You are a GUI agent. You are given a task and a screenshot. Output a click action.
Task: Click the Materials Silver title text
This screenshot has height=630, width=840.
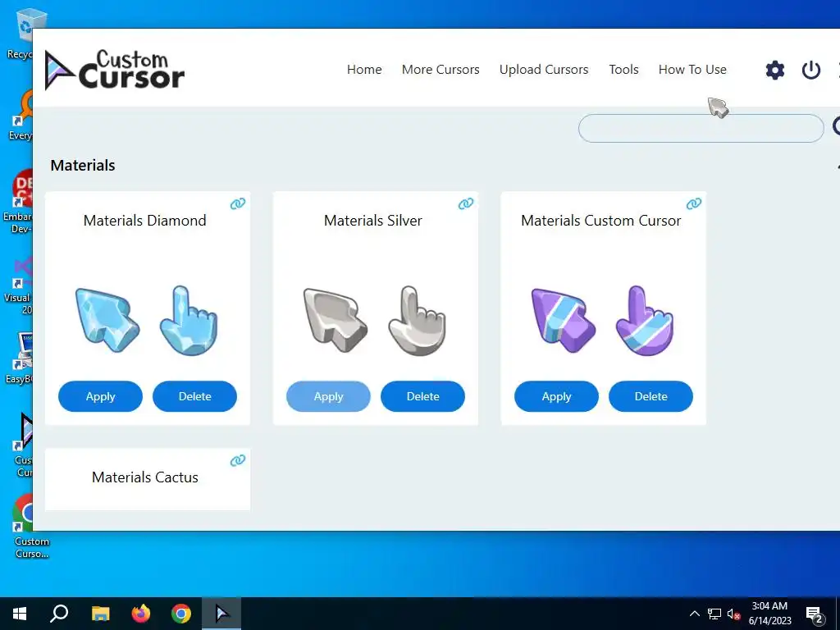(373, 221)
